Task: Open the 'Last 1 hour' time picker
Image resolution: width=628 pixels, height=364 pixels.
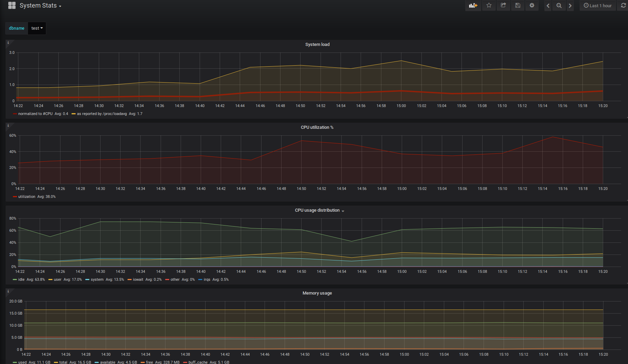Action: click(x=598, y=6)
